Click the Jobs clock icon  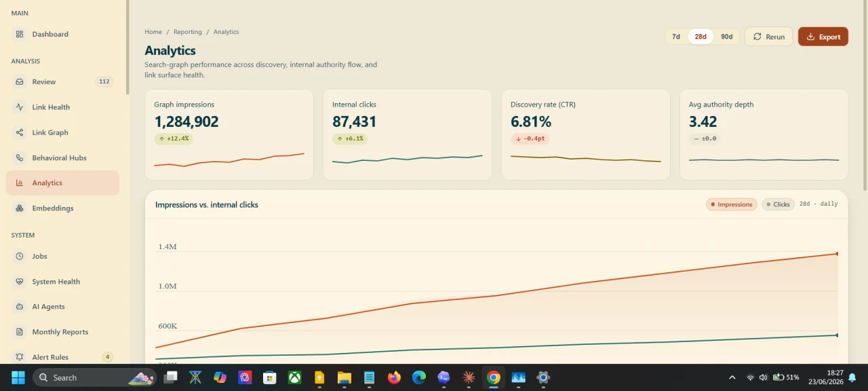(x=20, y=256)
